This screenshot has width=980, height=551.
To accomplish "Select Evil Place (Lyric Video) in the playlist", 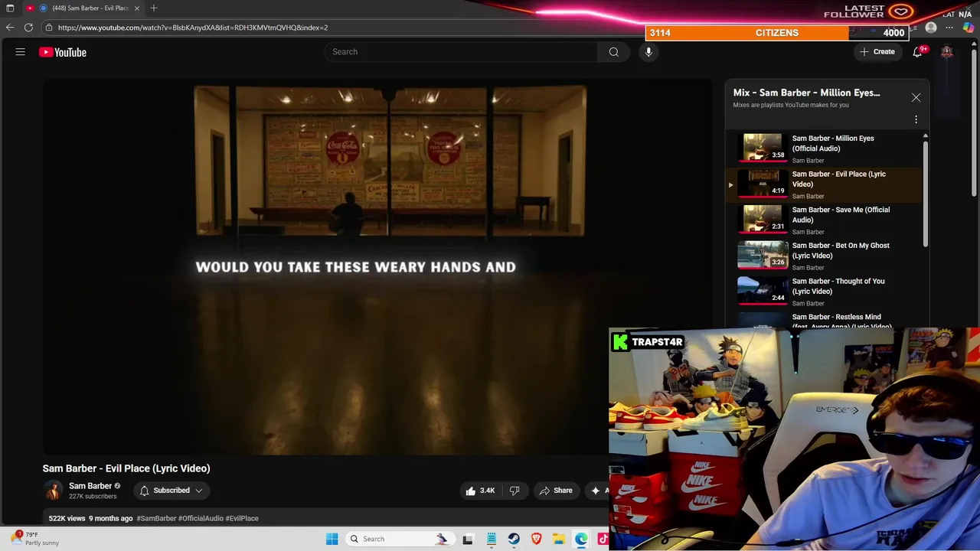I will (x=825, y=184).
